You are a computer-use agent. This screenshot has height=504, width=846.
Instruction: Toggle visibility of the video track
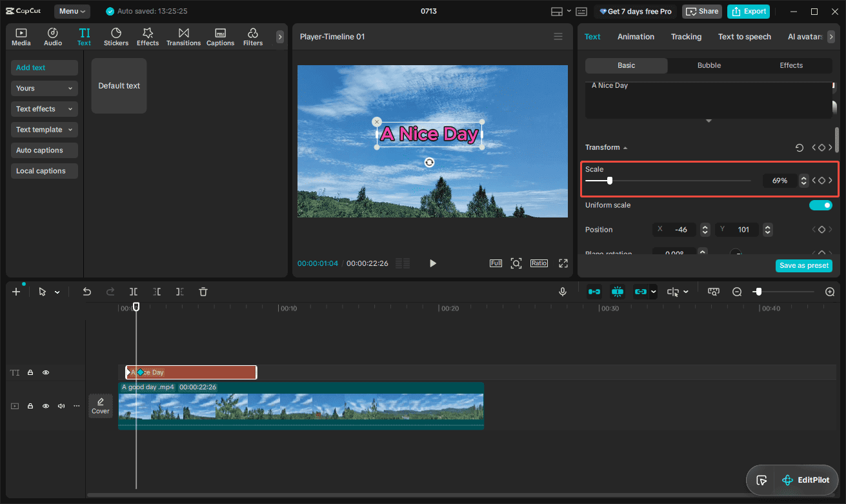pyautogui.click(x=46, y=406)
